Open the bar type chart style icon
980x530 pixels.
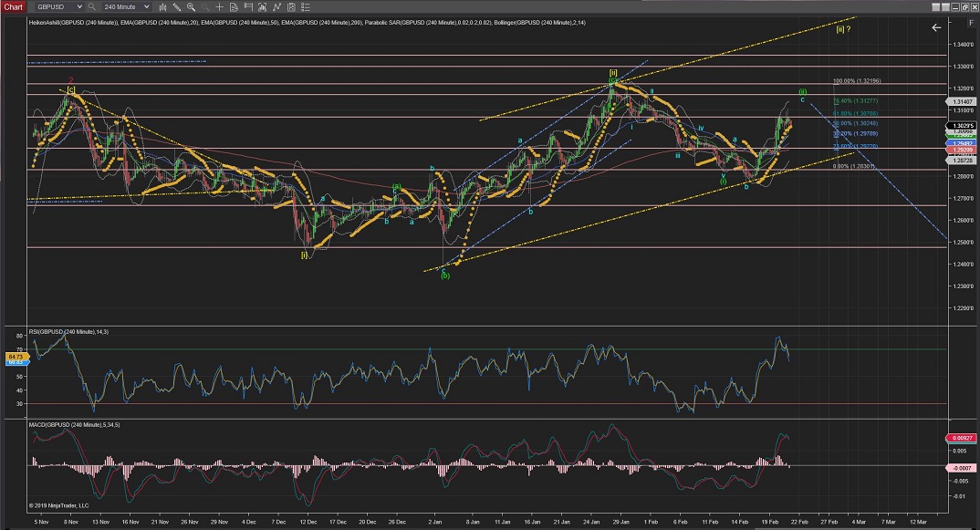[x=163, y=6]
